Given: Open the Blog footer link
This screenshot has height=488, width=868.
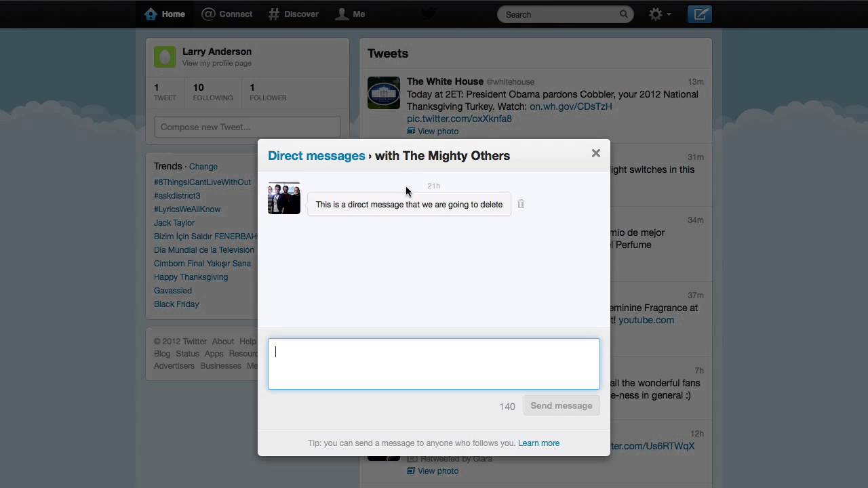Looking at the screenshot, I should pos(162,354).
